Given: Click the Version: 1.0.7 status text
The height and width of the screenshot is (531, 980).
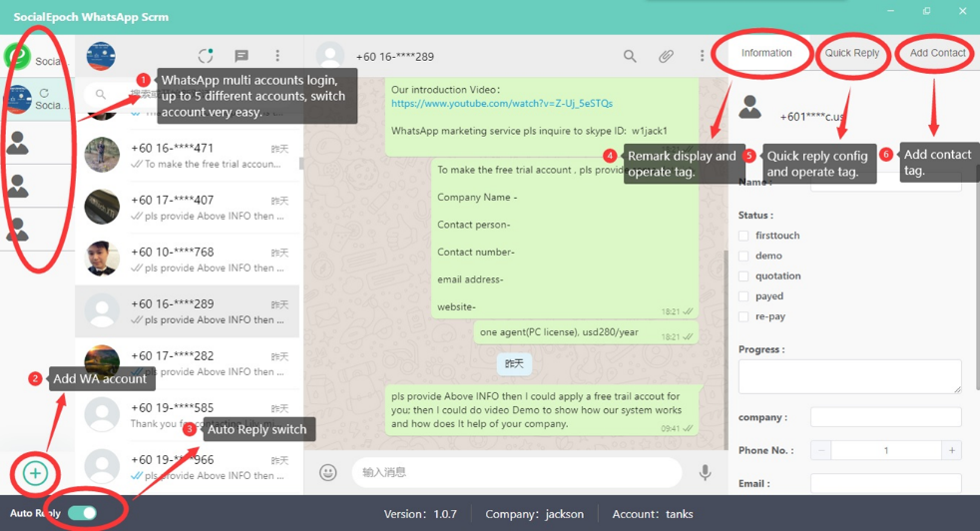Looking at the screenshot, I should click(420, 514).
